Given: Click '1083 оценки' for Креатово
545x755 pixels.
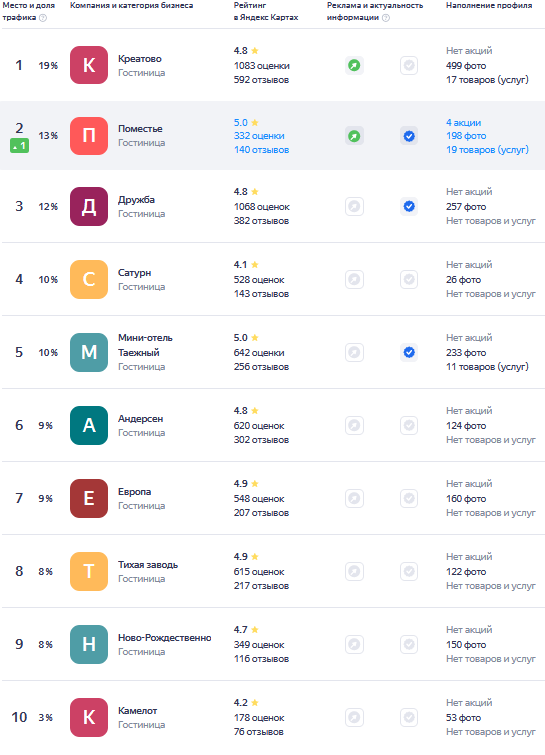Looking at the screenshot, I should [261, 65].
